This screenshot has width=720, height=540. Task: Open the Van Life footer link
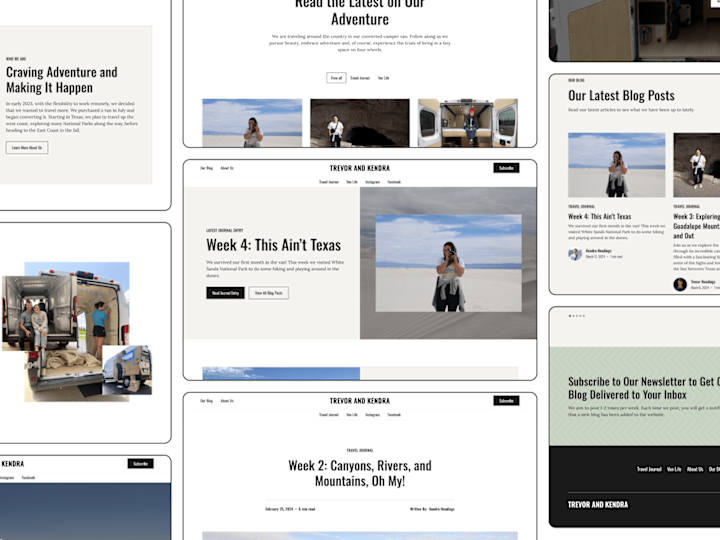674,469
